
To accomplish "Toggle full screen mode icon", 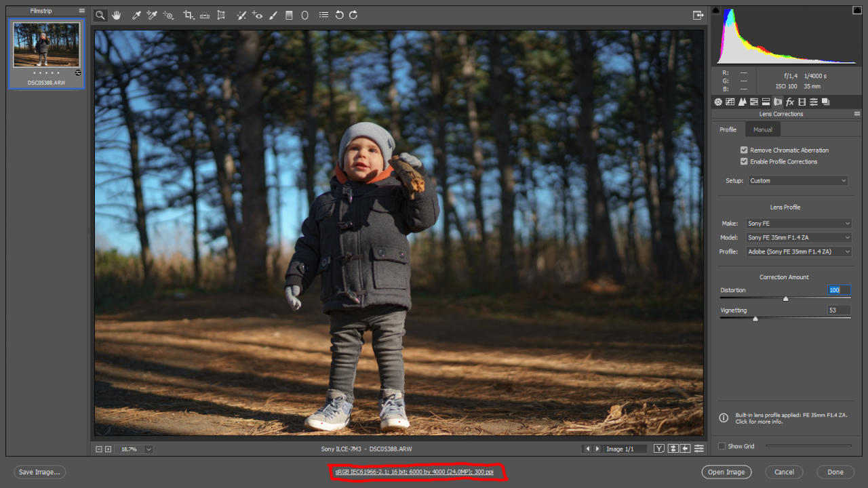I will [698, 15].
